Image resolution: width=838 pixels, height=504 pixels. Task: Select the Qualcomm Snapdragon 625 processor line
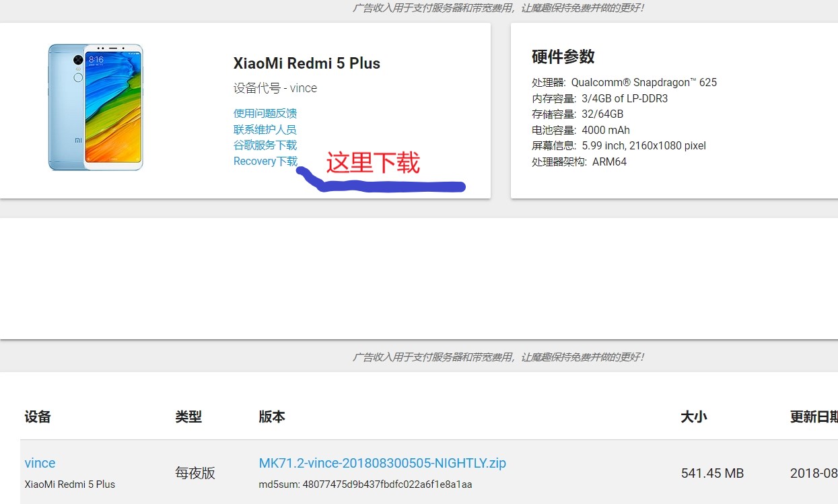[x=625, y=83]
